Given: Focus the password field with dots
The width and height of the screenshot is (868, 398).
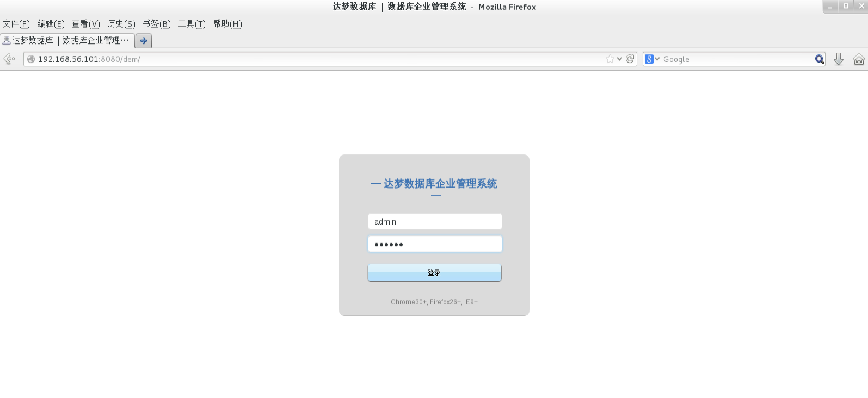Looking at the screenshot, I should point(435,244).
